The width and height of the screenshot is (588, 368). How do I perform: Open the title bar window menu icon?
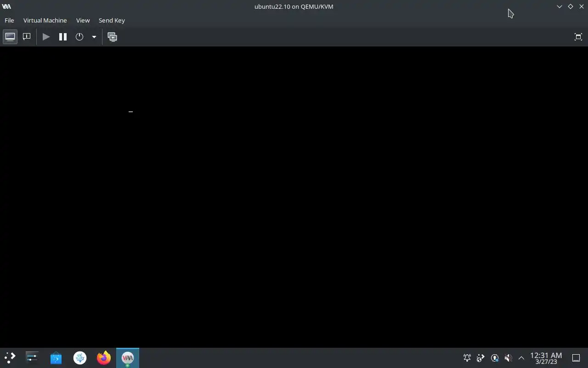(6, 6)
